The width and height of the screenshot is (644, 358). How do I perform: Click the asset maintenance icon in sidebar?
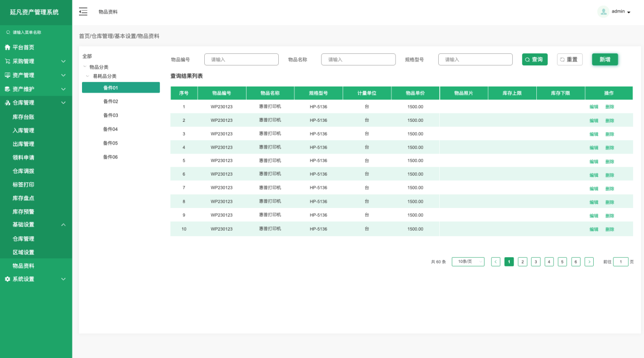7,89
